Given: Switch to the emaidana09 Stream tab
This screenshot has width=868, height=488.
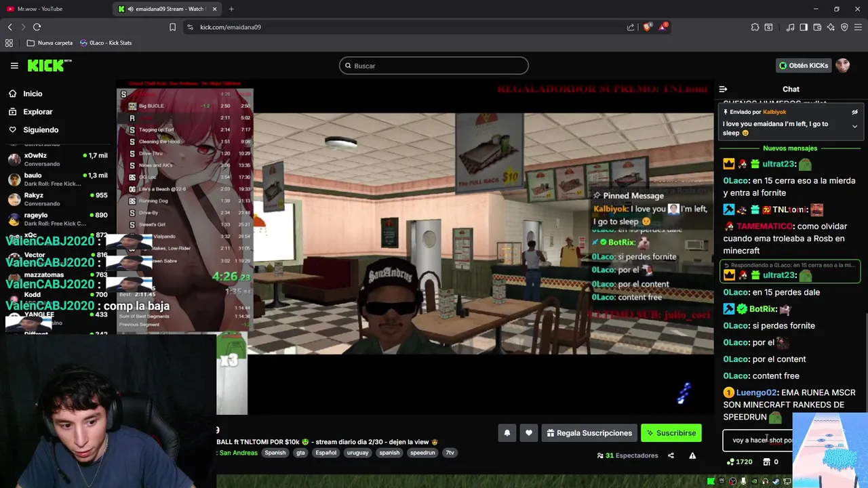Looking at the screenshot, I should pos(167,9).
